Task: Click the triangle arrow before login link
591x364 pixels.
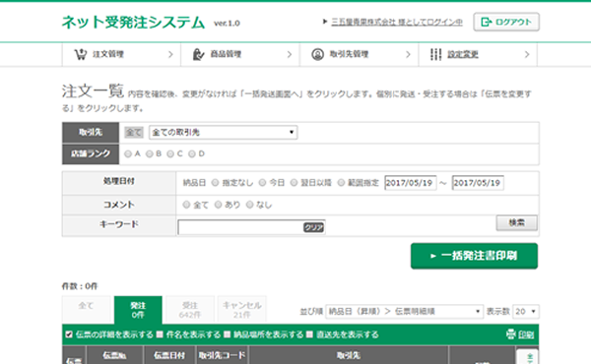Action: tap(325, 22)
